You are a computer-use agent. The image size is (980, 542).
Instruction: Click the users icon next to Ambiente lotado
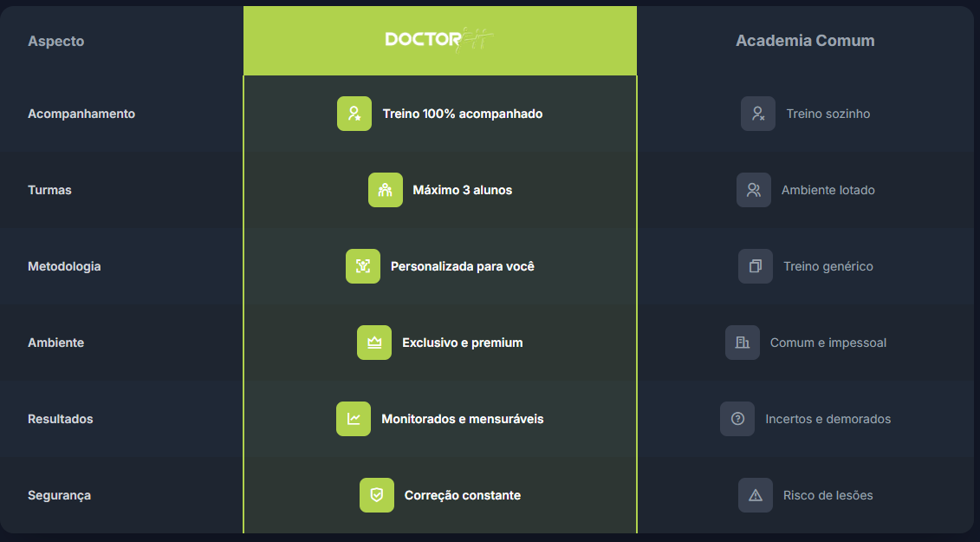[x=754, y=190]
